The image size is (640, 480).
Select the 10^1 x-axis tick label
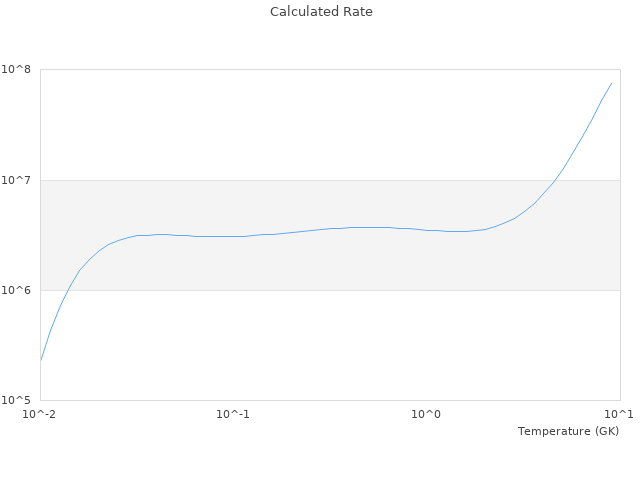pyautogui.click(x=618, y=414)
